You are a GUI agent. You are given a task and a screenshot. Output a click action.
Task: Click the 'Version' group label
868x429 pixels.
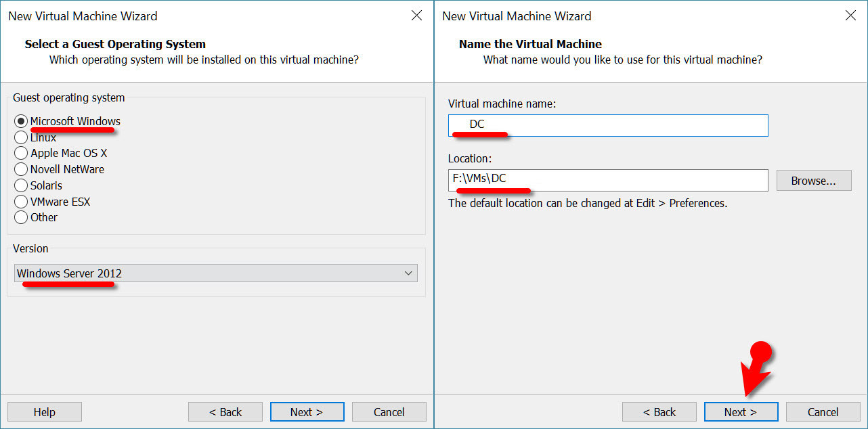30,248
